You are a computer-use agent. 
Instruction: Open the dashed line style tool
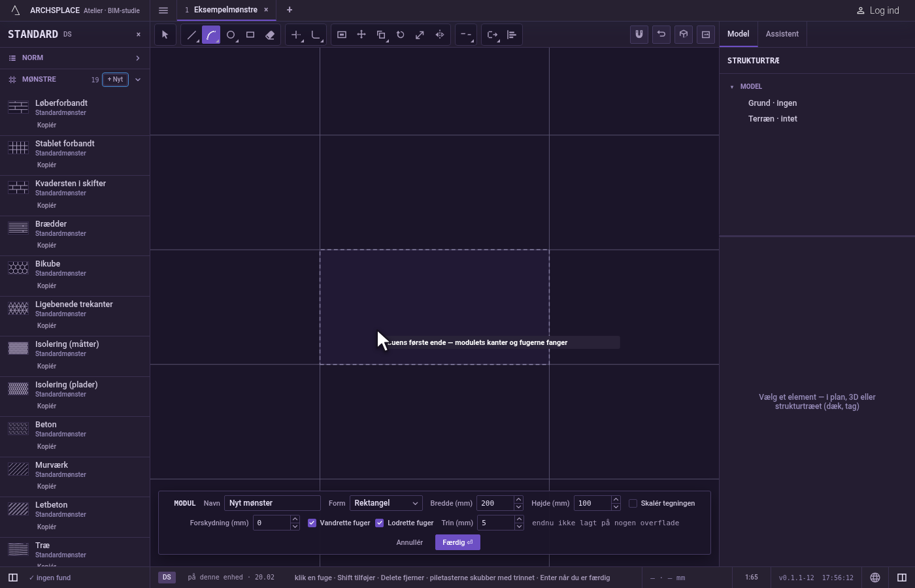click(x=466, y=35)
